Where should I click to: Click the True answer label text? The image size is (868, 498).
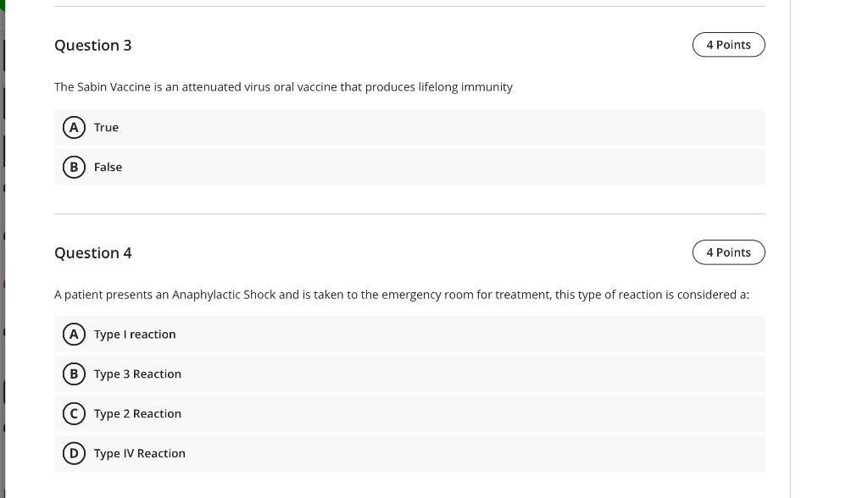pos(106,127)
